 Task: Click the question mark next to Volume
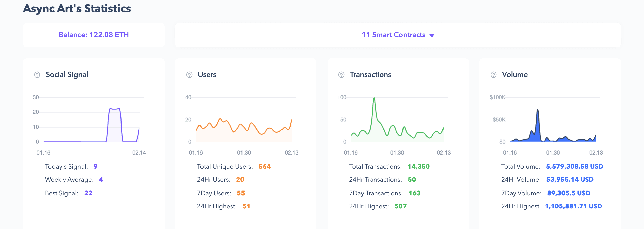click(x=494, y=75)
